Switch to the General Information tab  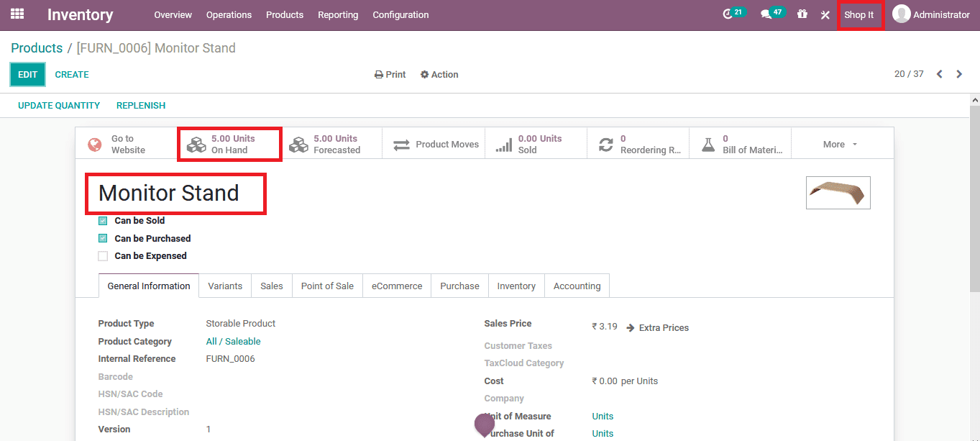pos(149,286)
